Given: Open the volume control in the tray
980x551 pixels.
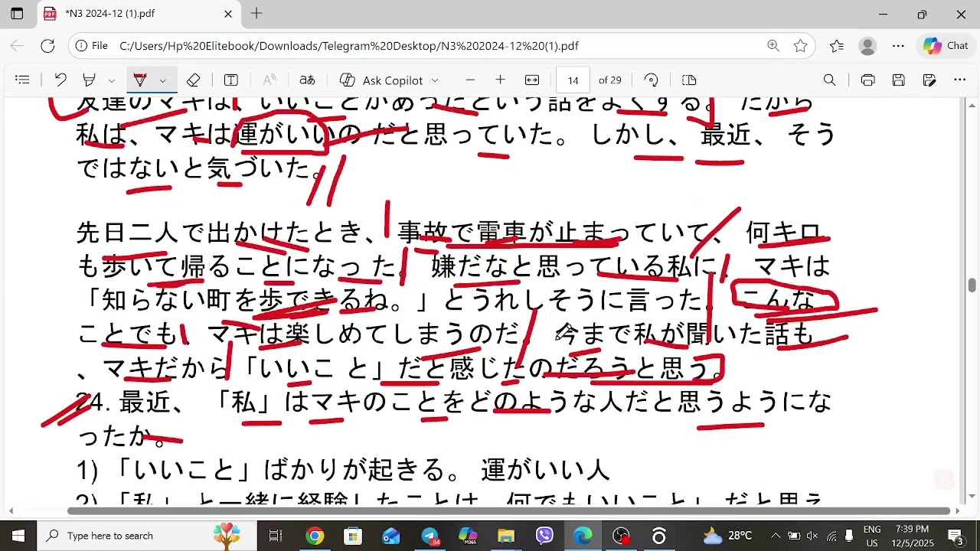Looking at the screenshot, I should tap(812, 536).
